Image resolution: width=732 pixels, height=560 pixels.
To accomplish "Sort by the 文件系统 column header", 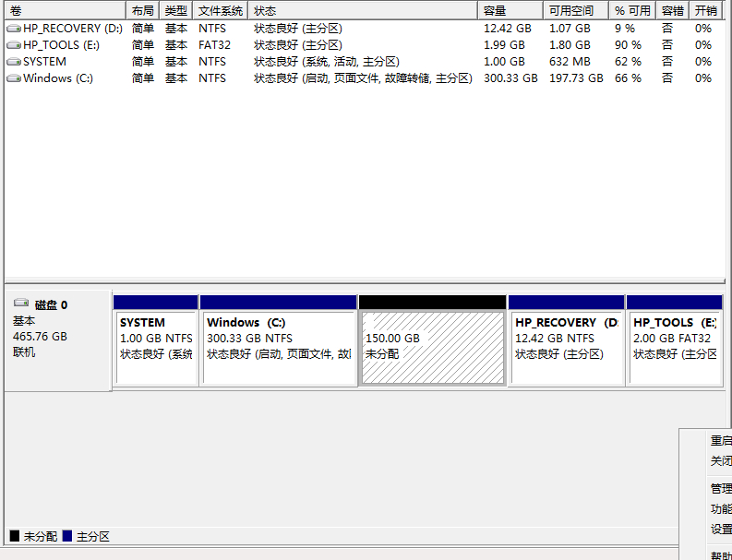I will click(x=221, y=10).
